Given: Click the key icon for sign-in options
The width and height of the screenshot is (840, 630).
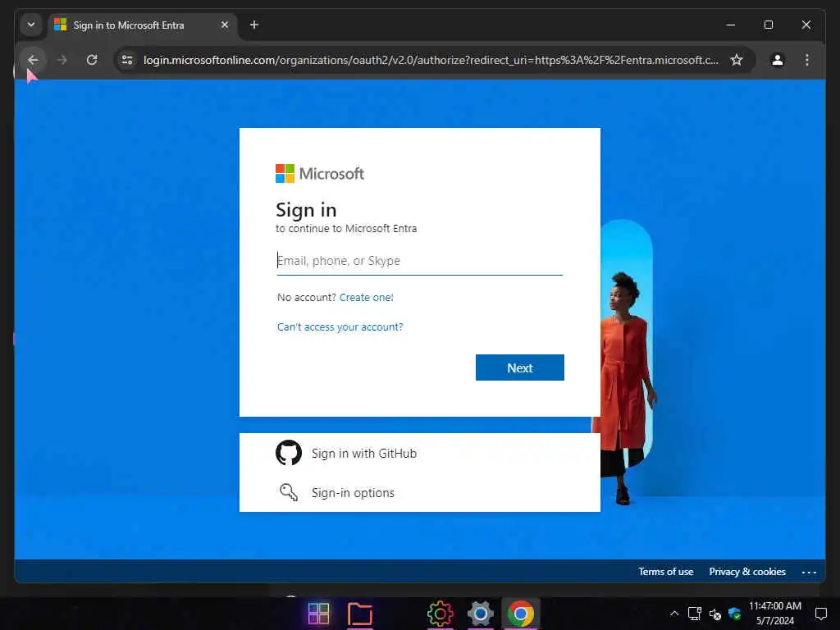Looking at the screenshot, I should pyautogui.click(x=289, y=492).
